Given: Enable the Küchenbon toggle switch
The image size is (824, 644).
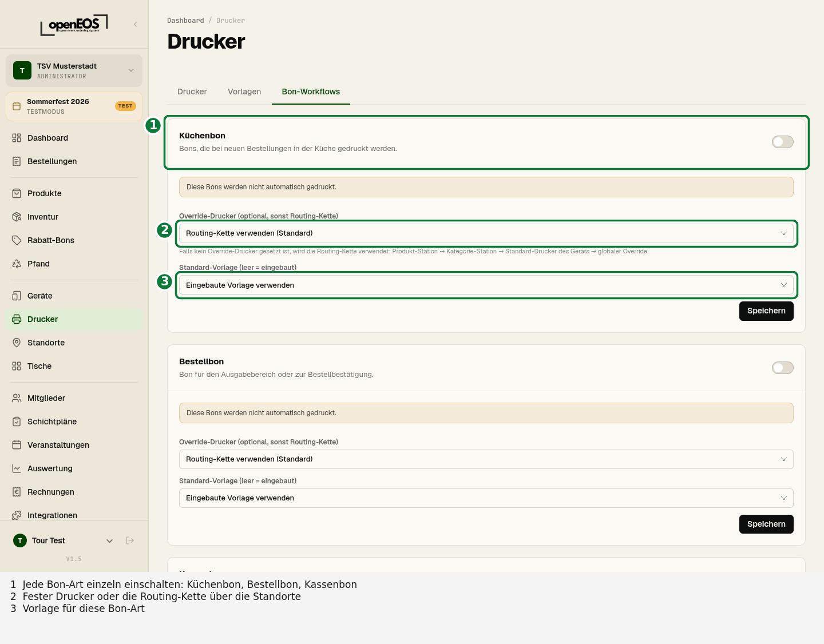Looking at the screenshot, I should click(x=782, y=142).
